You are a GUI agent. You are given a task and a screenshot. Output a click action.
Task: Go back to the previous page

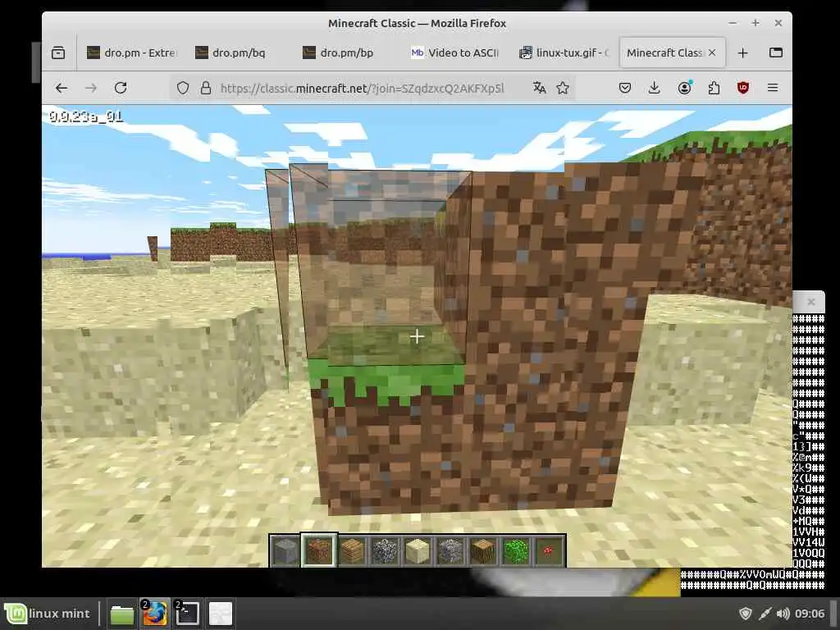[61, 88]
